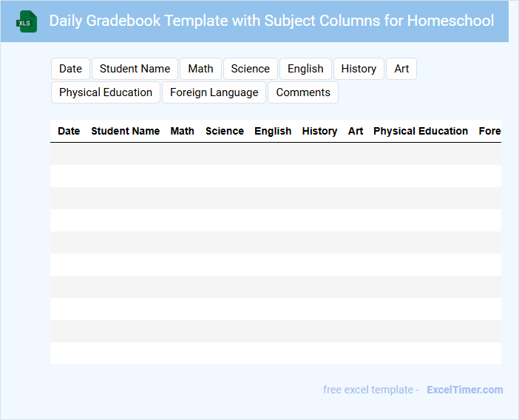Click the Comments tag button

point(303,92)
